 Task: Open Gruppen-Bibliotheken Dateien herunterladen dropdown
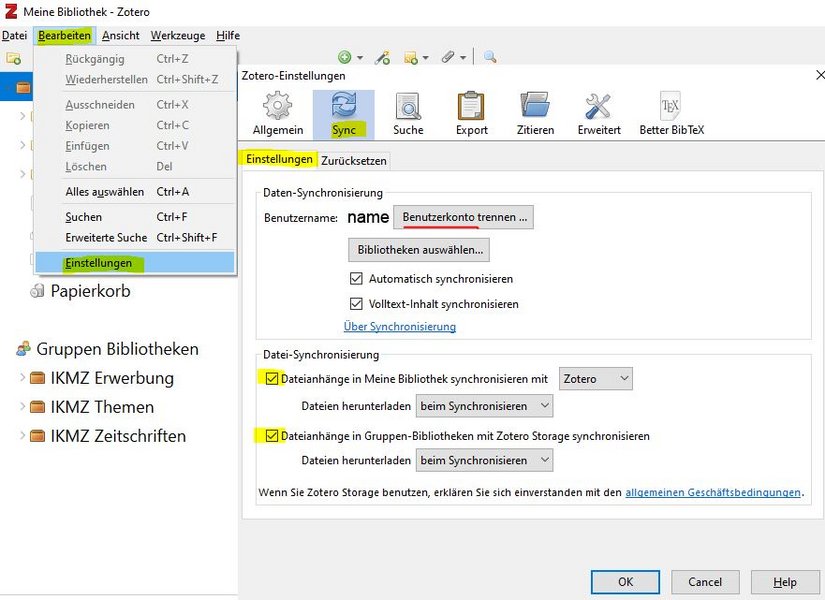click(x=484, y=460)
